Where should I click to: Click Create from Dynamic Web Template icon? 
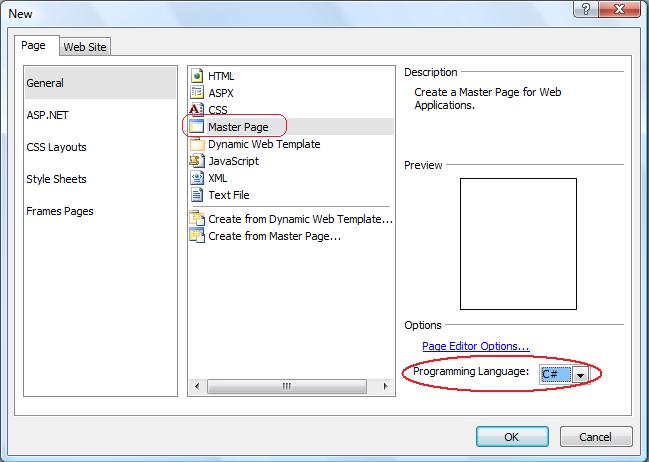tap(196, 219)
